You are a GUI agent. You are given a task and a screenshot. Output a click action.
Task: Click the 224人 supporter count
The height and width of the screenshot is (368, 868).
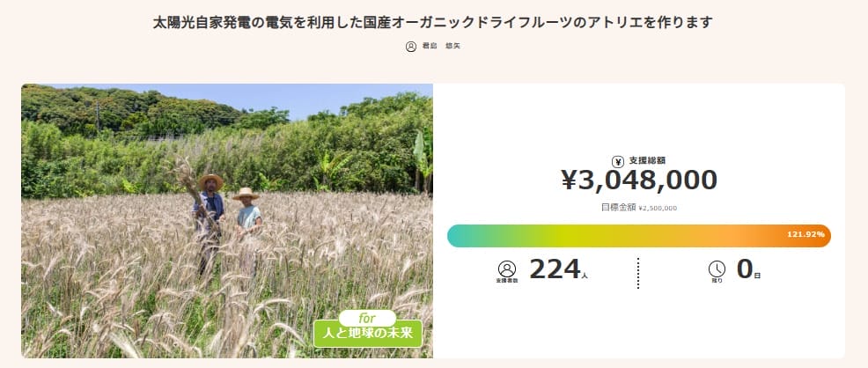(557, 269)
